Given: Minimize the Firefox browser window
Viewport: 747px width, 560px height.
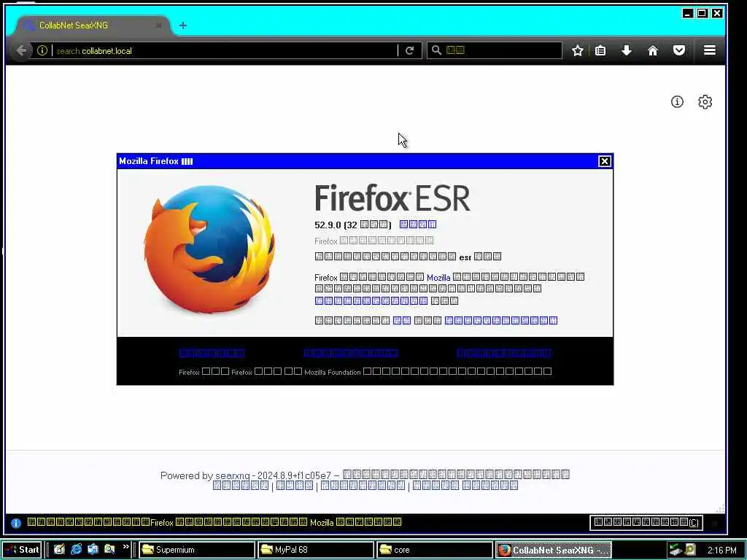Looking at the screenshot, I should pyautogui.click(x=687, y=13).
